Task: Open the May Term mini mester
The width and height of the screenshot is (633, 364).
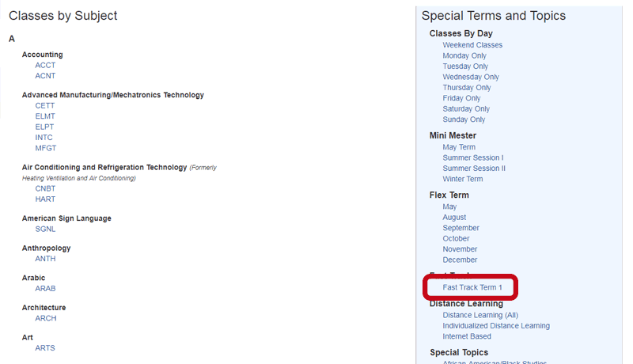Action: click(x=459, y=147)
